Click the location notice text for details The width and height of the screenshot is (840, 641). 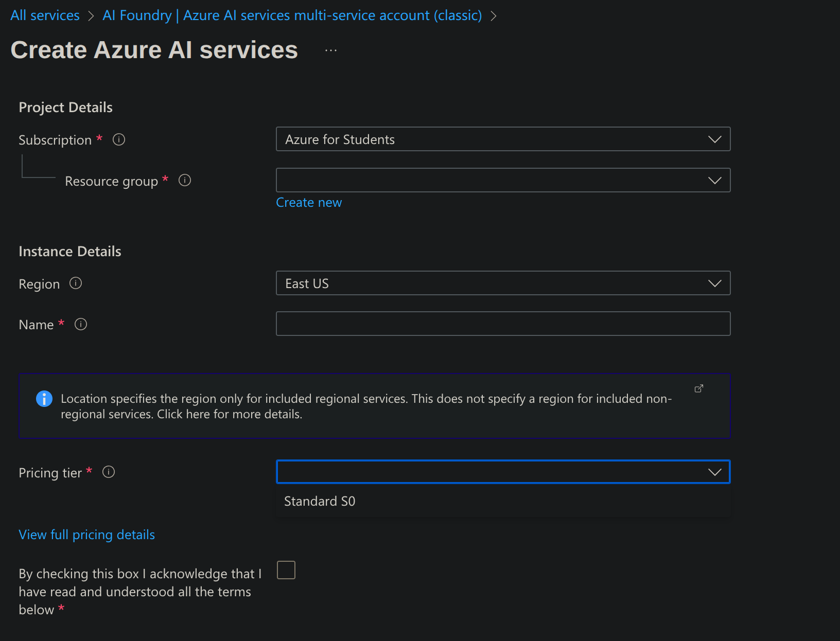tap(366, 406)
